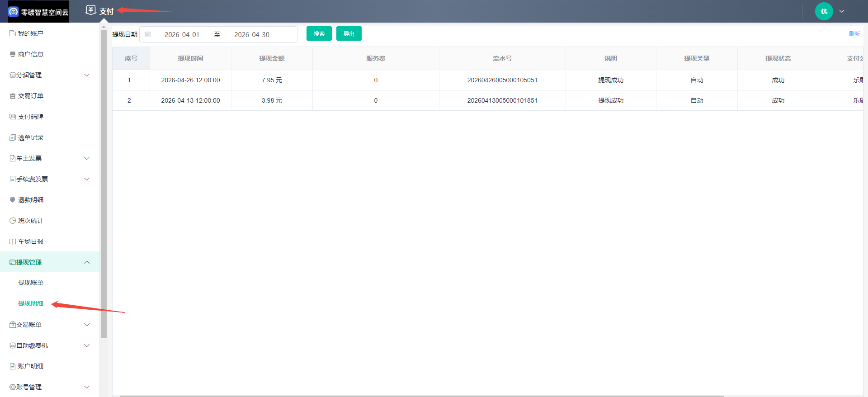Click the 提现金额 column header
The height and width of the screenshot is (397, 868).
pos(272,58)
